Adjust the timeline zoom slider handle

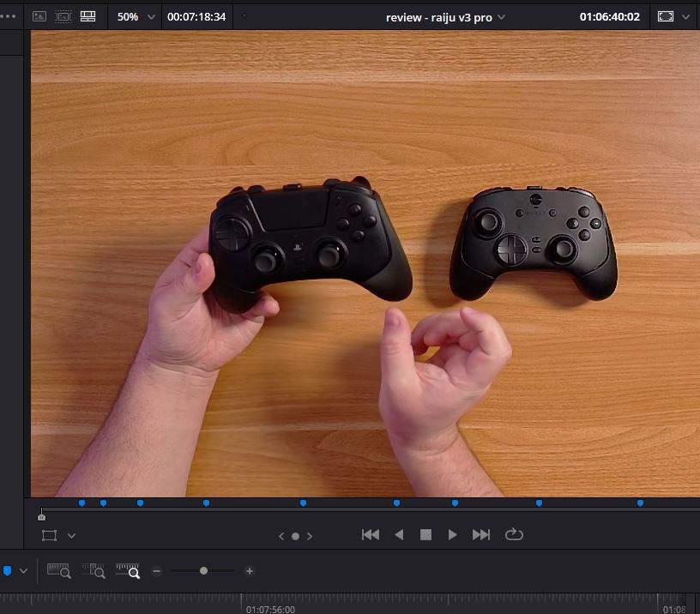point(203,570)
